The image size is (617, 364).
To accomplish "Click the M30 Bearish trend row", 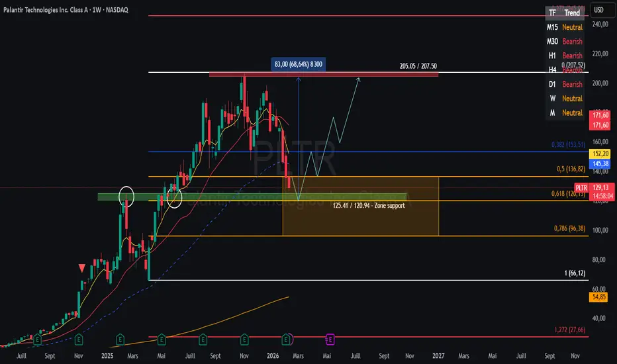I will [565, 41].
